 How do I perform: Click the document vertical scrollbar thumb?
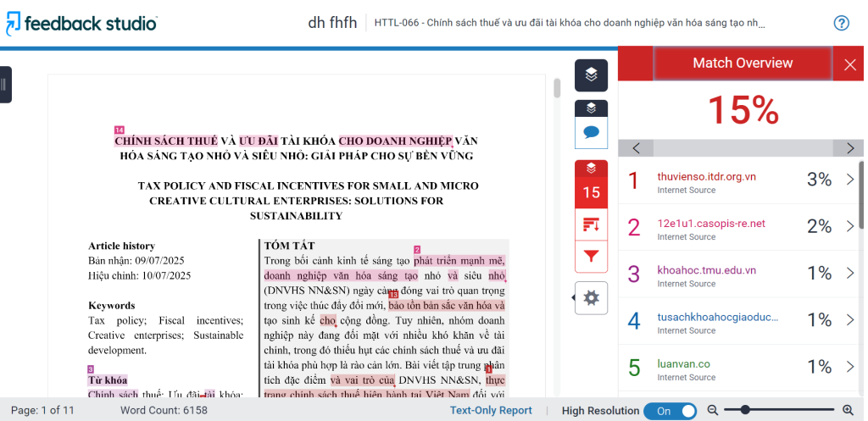point(557,88)
